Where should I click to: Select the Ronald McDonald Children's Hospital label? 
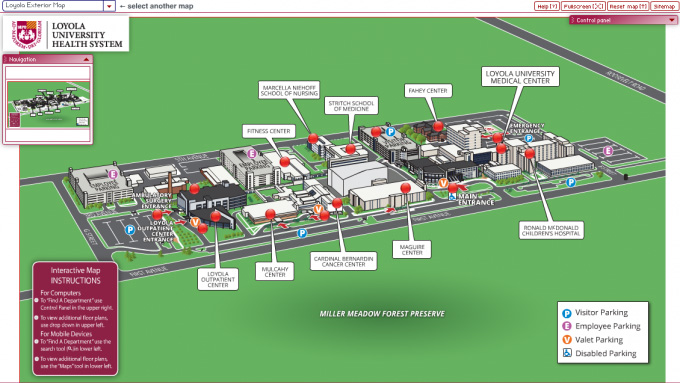tap(551, 230)
